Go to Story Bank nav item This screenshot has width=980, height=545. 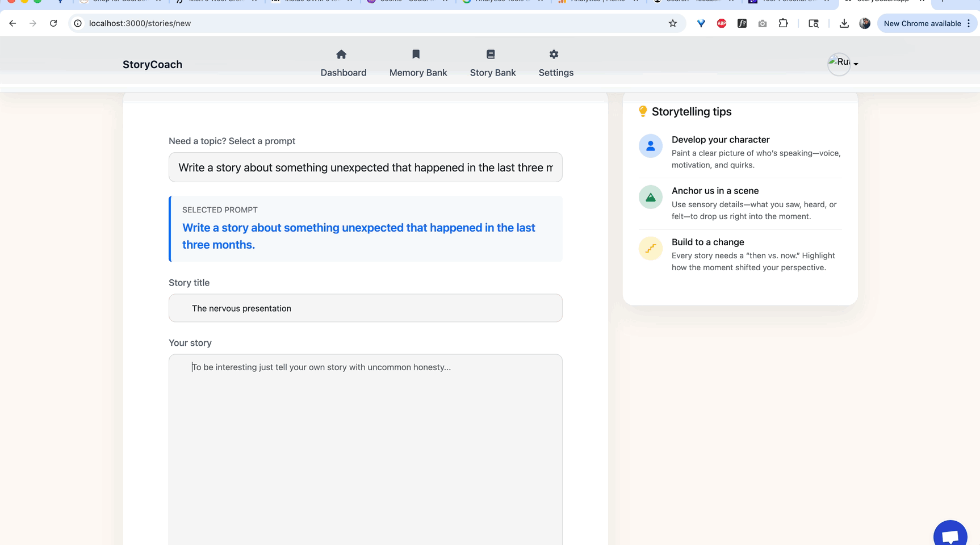coord(492,73)
